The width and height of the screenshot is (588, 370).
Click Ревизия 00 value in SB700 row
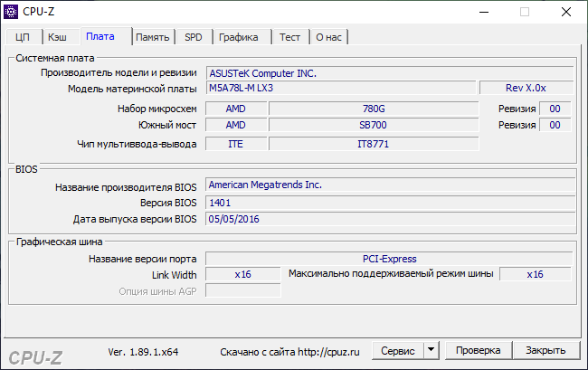(555, 125)
